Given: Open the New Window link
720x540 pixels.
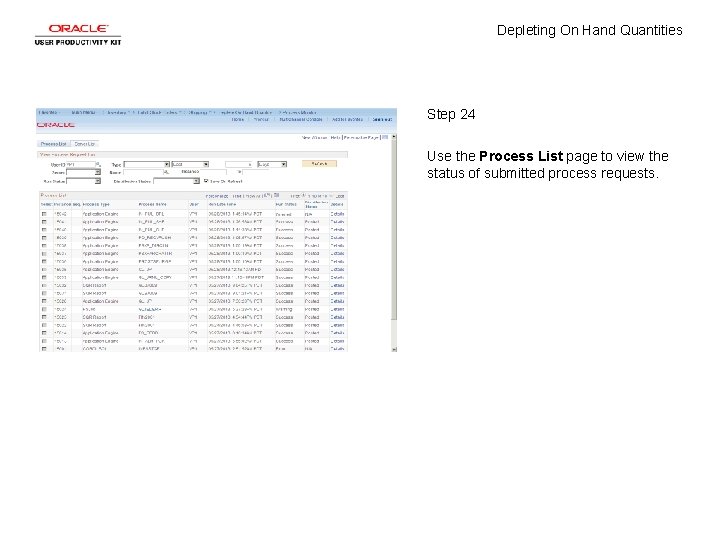Looking at the screenshot, I should click(314, 137).
